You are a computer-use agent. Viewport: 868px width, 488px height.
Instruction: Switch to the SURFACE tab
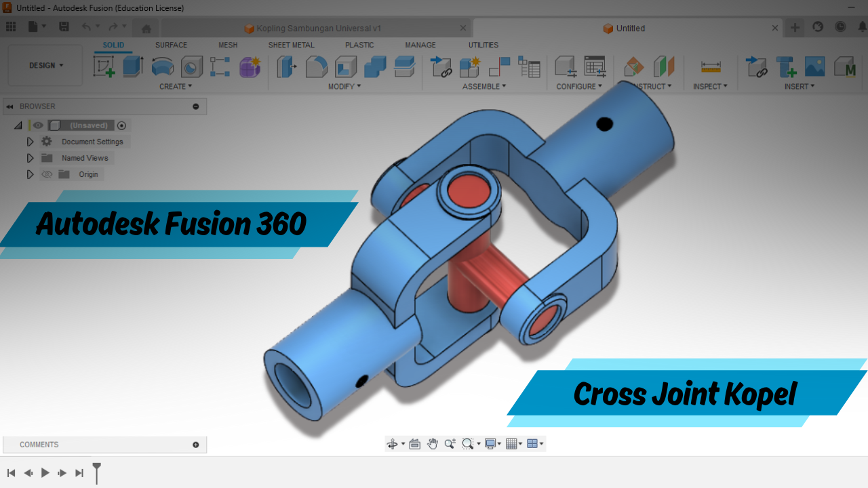[171, 45]
